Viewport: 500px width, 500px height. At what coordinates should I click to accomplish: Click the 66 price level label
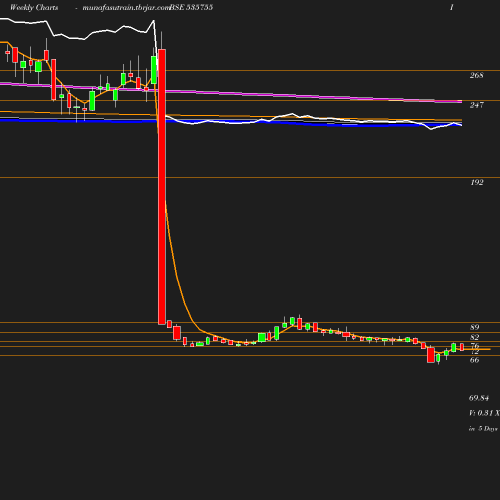coord(475,360)
